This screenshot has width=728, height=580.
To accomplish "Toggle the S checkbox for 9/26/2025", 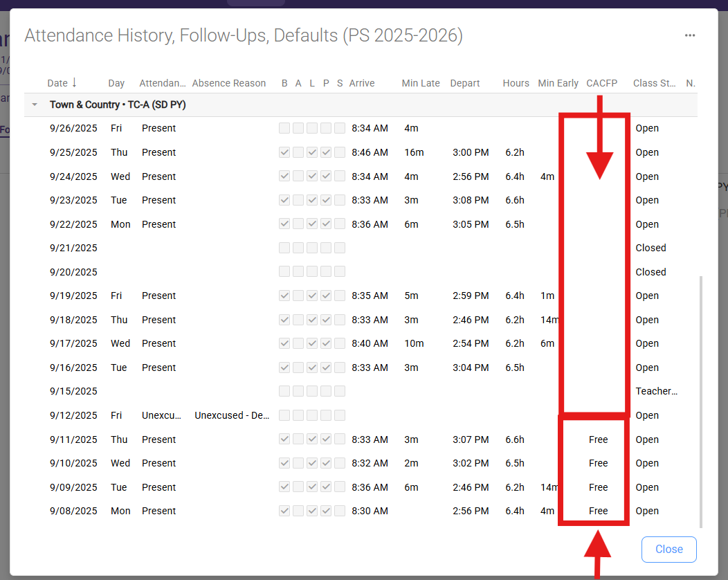I will (x=340, y=128).
